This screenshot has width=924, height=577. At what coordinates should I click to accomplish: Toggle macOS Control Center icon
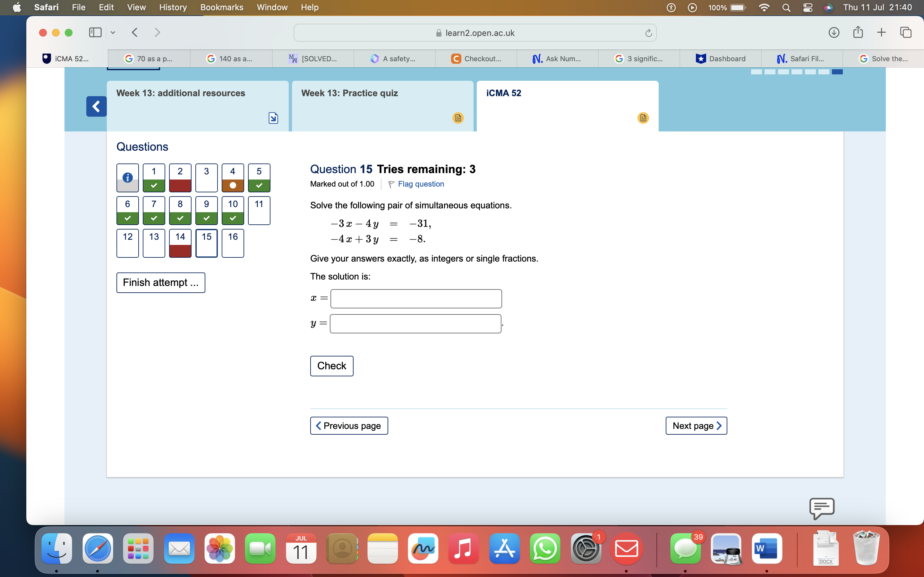click(808, 7)
